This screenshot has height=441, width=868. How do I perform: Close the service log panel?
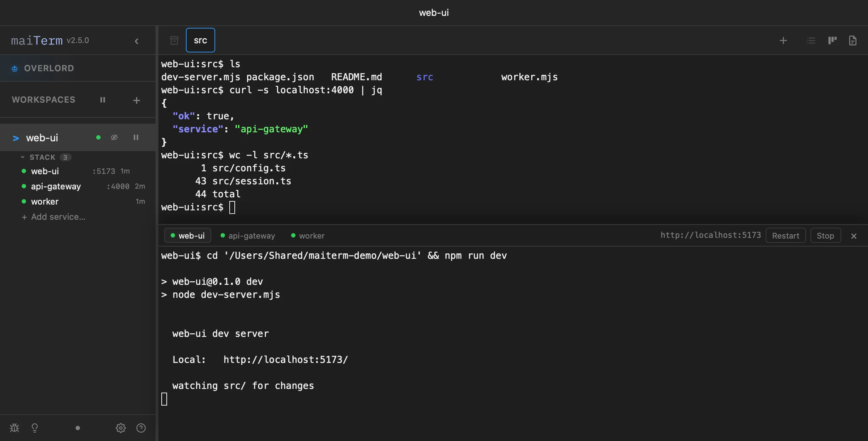coord(854,236)
